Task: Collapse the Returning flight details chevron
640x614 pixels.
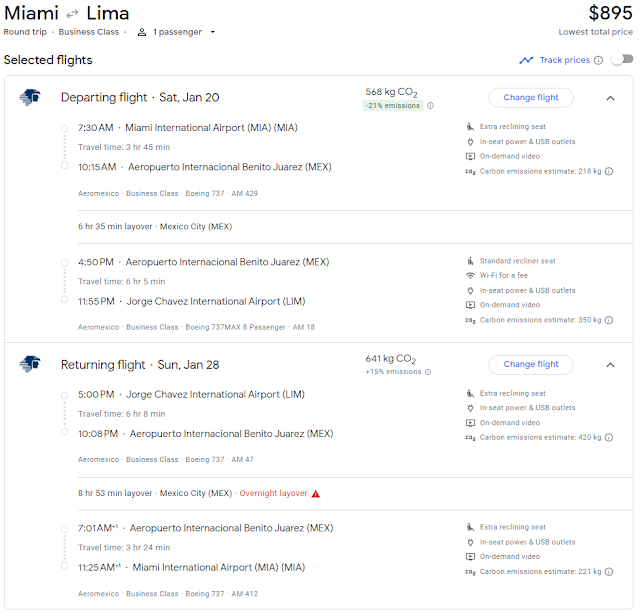Action: point(610,365)
